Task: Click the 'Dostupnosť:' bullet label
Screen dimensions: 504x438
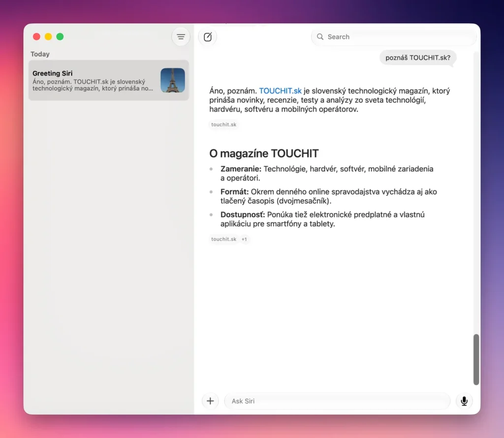Action: (x=243, y=215)
